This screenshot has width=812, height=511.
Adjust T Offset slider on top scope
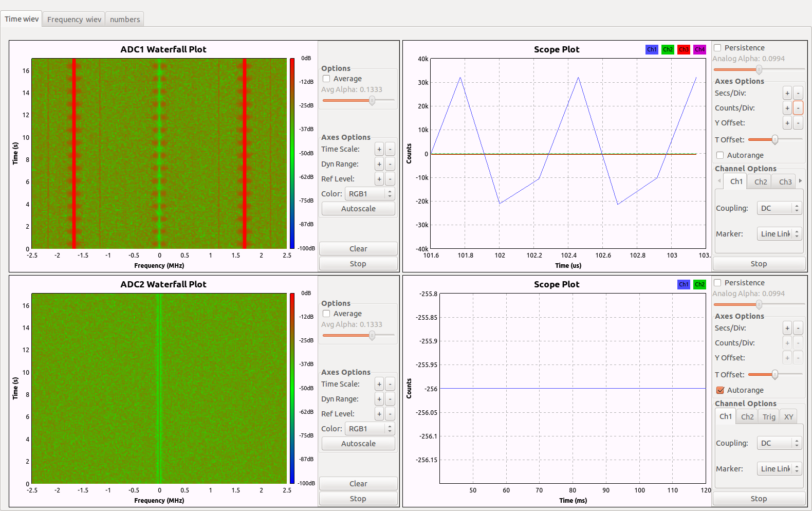(x=774, y=140)
